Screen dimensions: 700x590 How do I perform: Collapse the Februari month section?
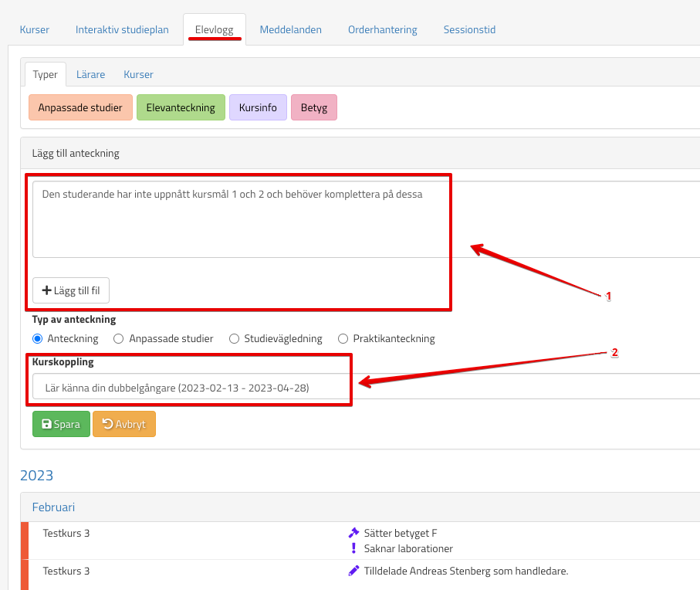[x=53, y=507]
